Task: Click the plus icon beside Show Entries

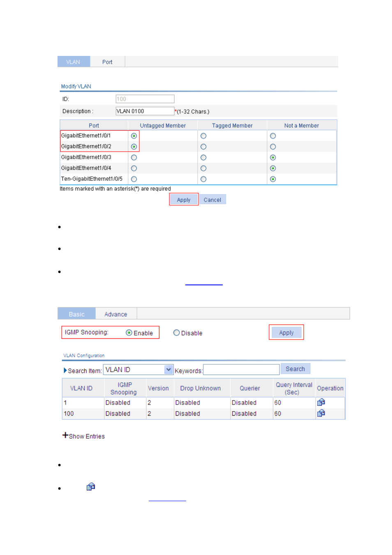Action: coord(65,435)
